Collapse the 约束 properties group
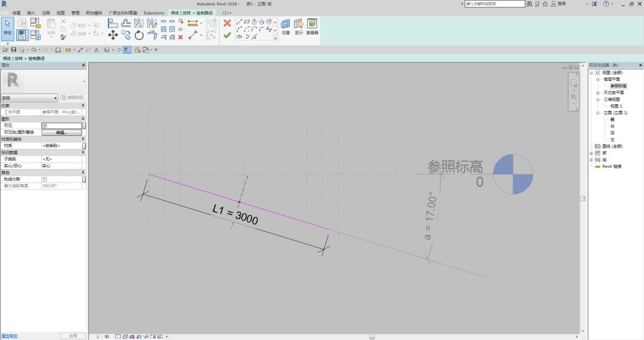Screen dimensions: 644x340 click(82, 105)
